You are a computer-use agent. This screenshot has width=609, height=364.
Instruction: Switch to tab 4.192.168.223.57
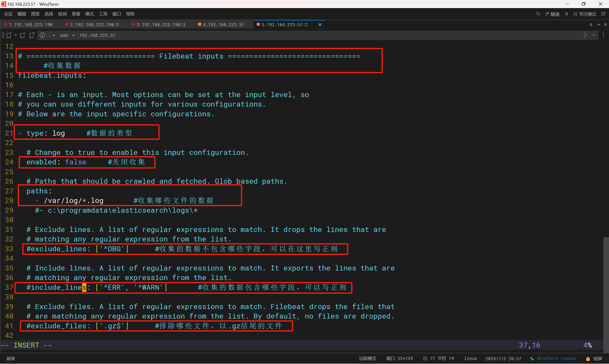point(223,25)
